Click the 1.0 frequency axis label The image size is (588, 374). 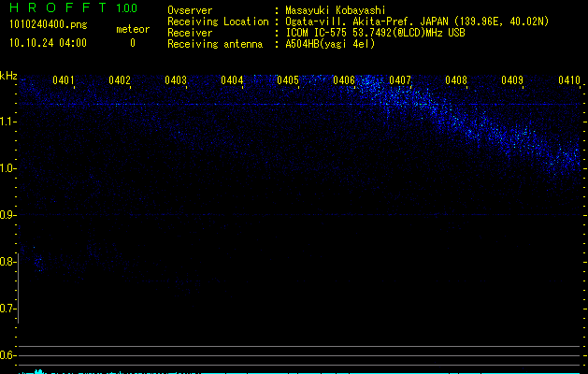pyautogui.click(x=7, y=168)
